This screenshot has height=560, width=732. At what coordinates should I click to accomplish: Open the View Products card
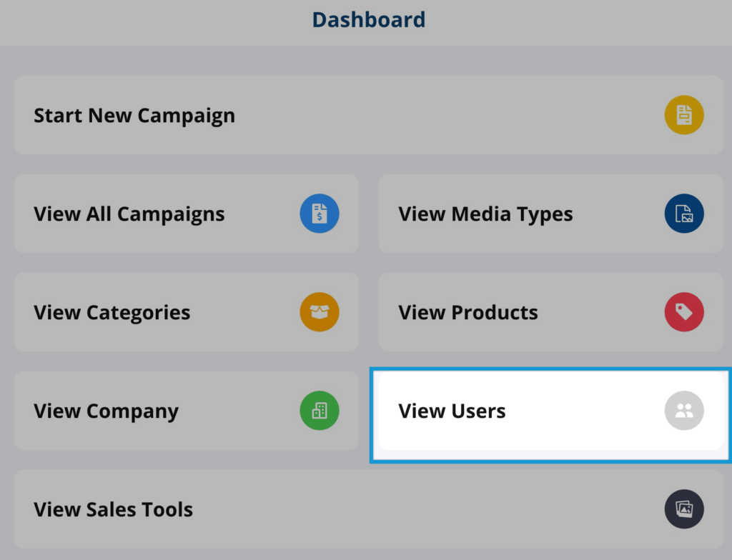[x=551, y=311]
